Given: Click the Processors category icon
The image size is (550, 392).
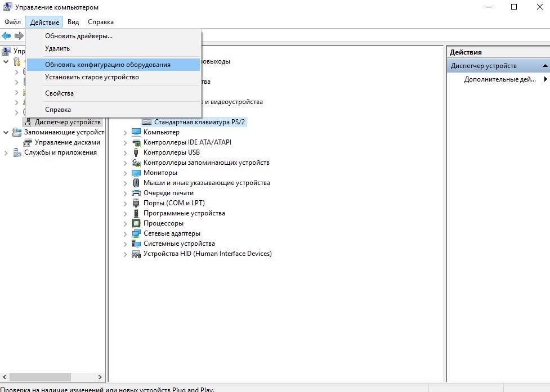Looking at the screenshot, I should click(x=136, y=223).
